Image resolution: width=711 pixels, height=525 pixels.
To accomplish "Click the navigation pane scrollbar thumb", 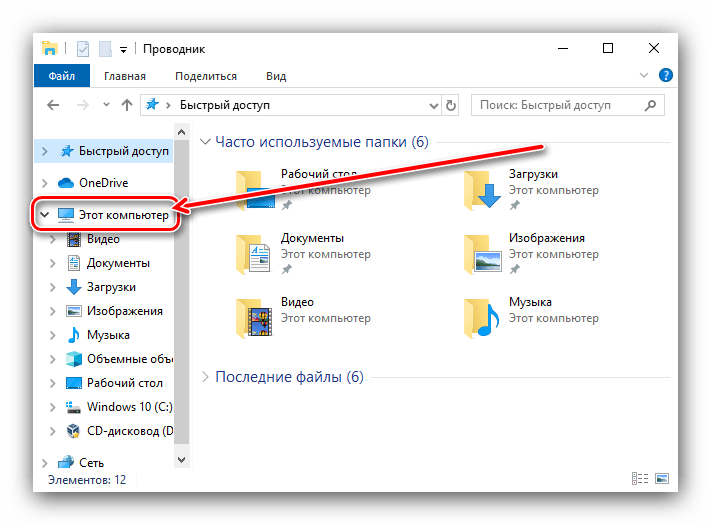I will [181, 292].
